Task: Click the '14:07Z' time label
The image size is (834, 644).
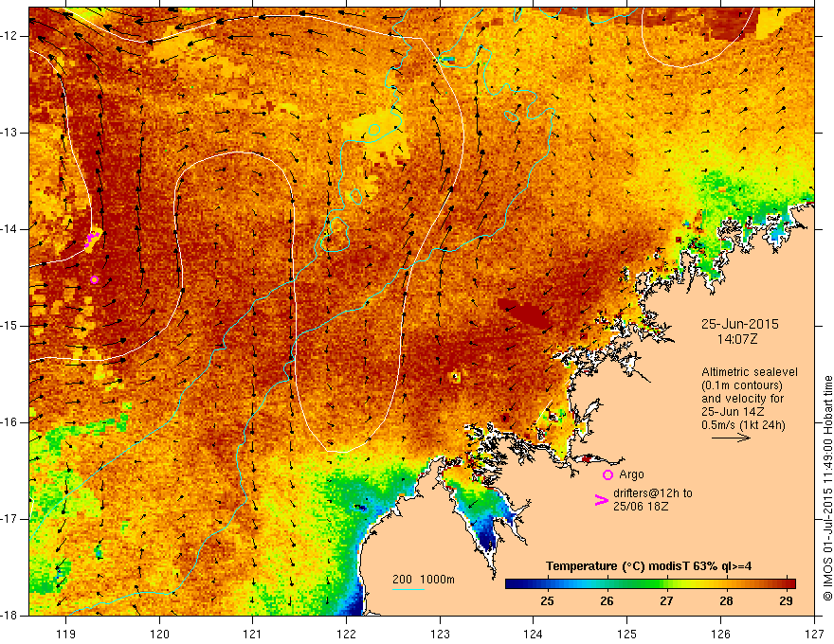Action: coord(736,339)
